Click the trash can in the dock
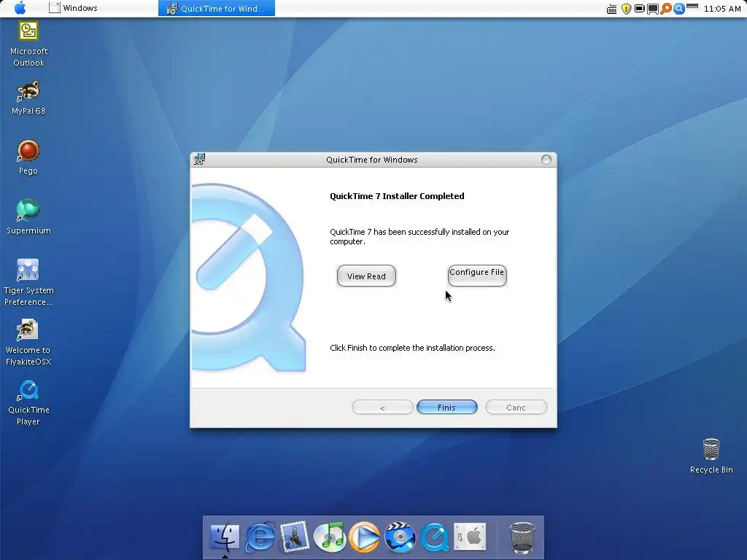The height and width of the screenshot is (560, 747). click(522, 538)
